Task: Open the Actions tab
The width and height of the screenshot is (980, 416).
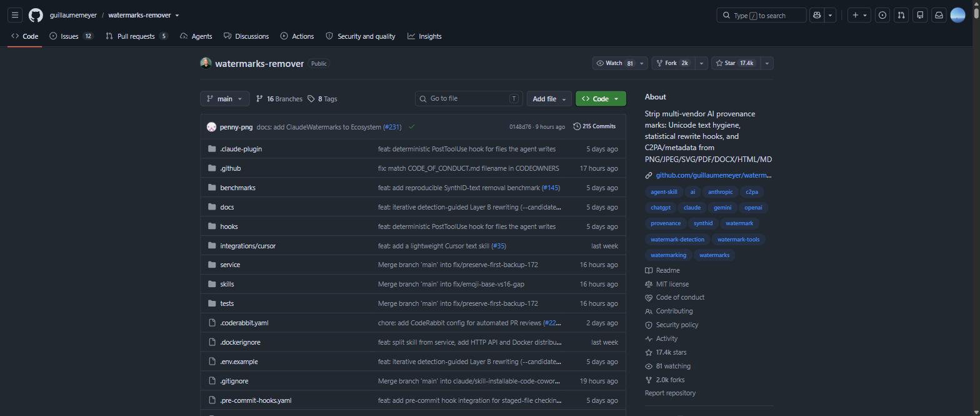Action: pos(297,36)
